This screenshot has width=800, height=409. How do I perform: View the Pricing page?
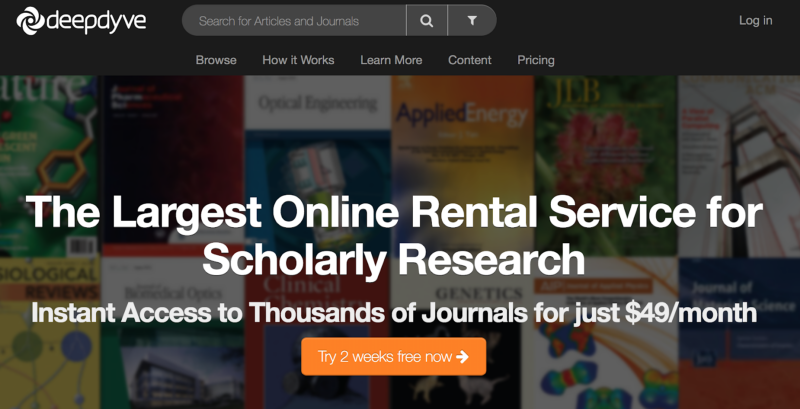(x=536, y=60)
